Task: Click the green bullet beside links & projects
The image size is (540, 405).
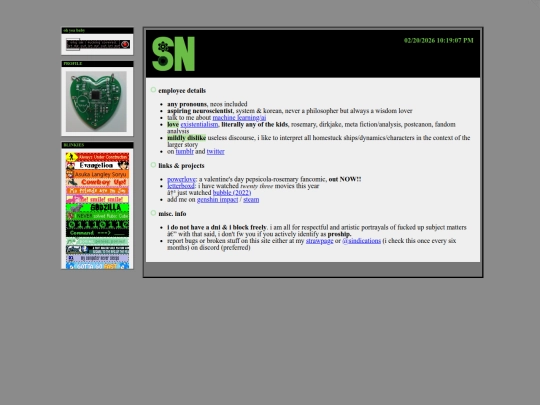Action: pos(153,165)
